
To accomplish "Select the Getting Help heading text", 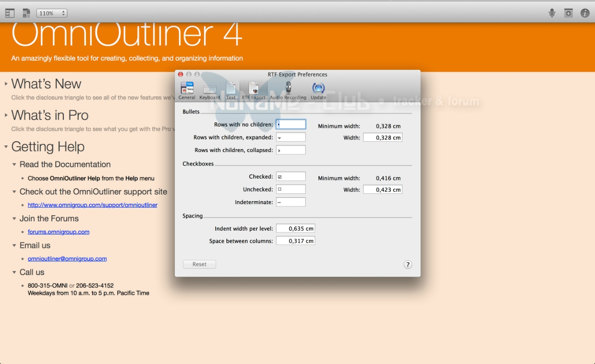I will point(48,147).
